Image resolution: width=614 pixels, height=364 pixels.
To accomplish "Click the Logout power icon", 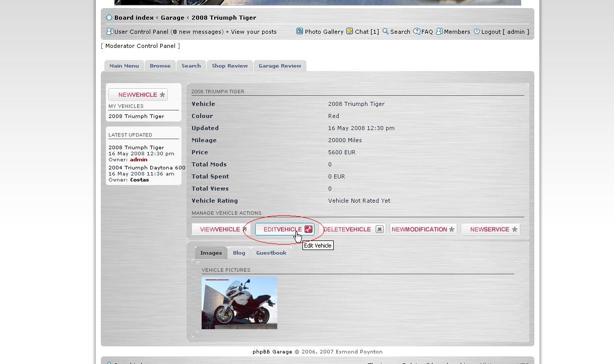I will (476, 31).
